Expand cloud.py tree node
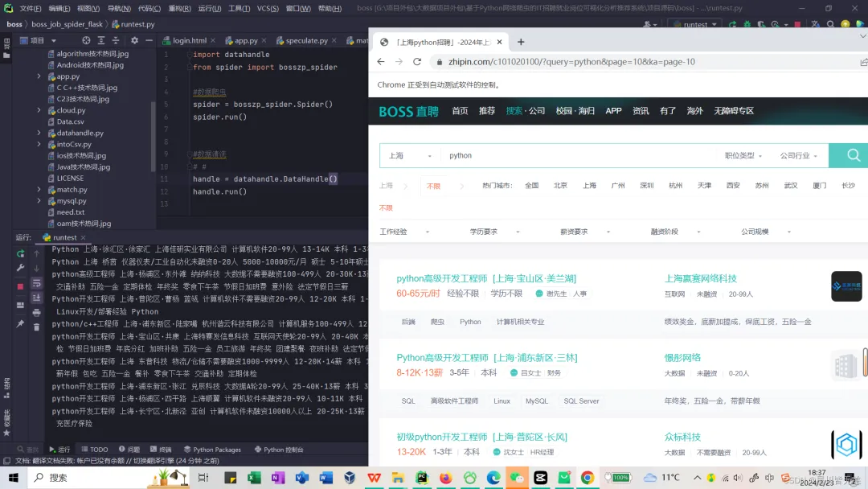This screenshot has width=868, height=489. click(39, 110)
